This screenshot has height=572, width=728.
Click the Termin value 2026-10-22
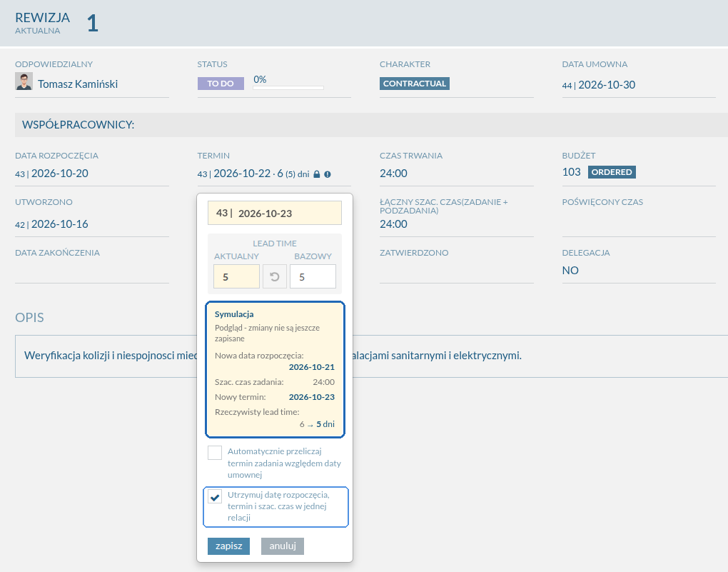tap(242, 174)
